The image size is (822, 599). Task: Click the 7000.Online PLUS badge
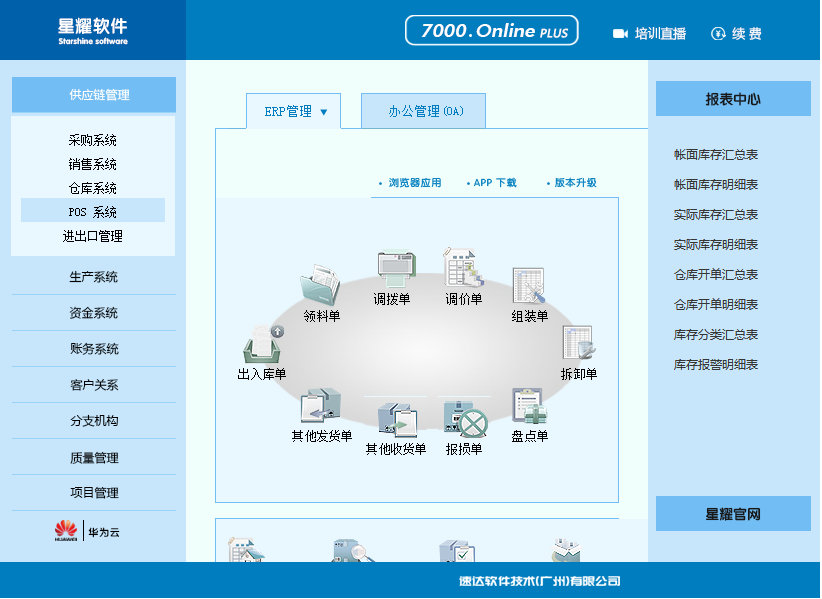pyautogui.click(x=492, y=30)
